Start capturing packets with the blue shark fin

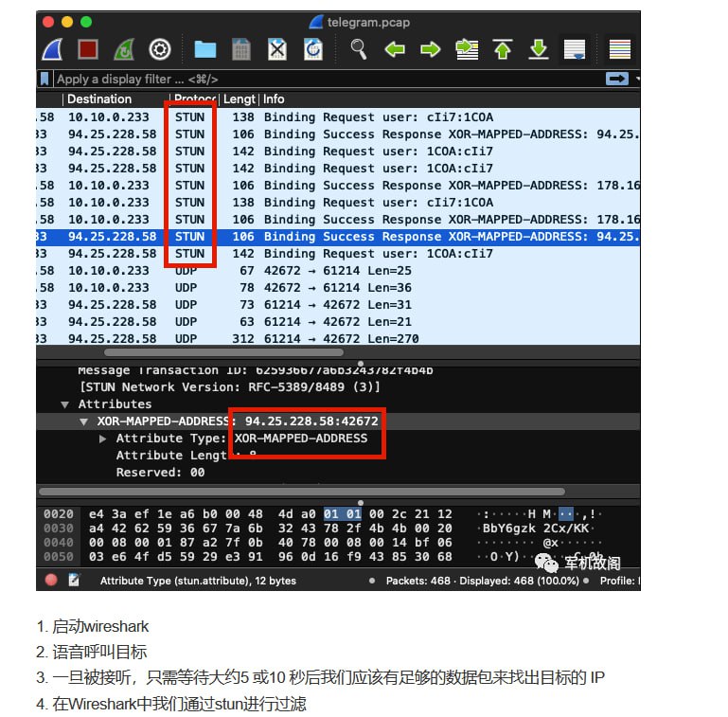coord(52,49)
